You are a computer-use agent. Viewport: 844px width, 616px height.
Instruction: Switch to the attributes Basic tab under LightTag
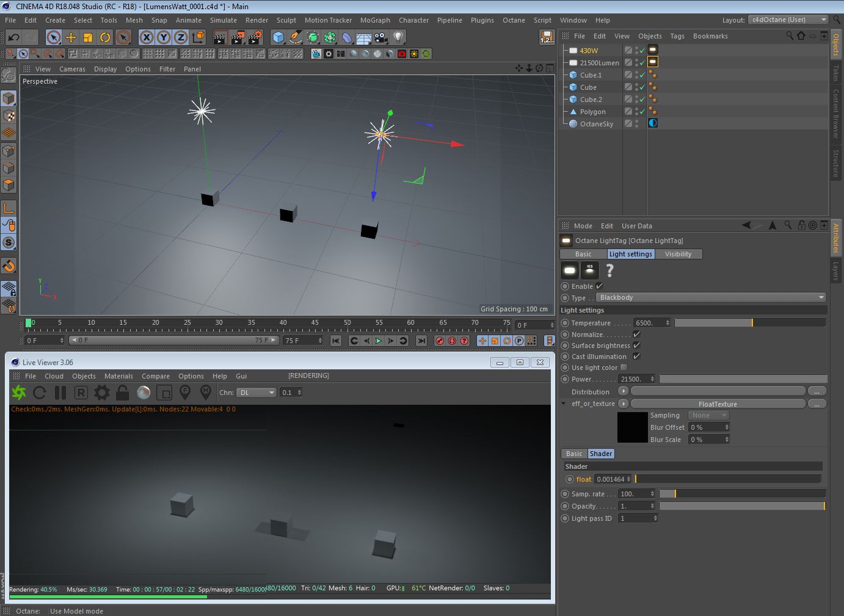(583, 254)
